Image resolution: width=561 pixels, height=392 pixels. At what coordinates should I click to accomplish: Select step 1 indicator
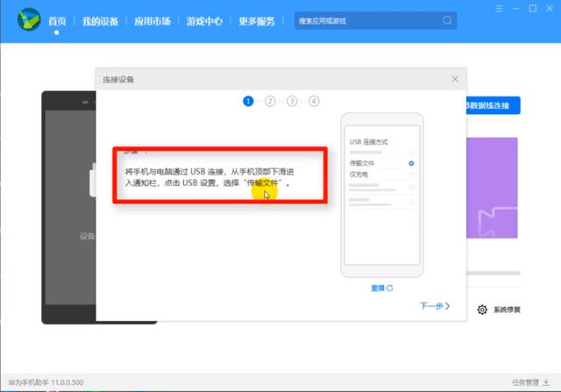click(x=248, y=102)
